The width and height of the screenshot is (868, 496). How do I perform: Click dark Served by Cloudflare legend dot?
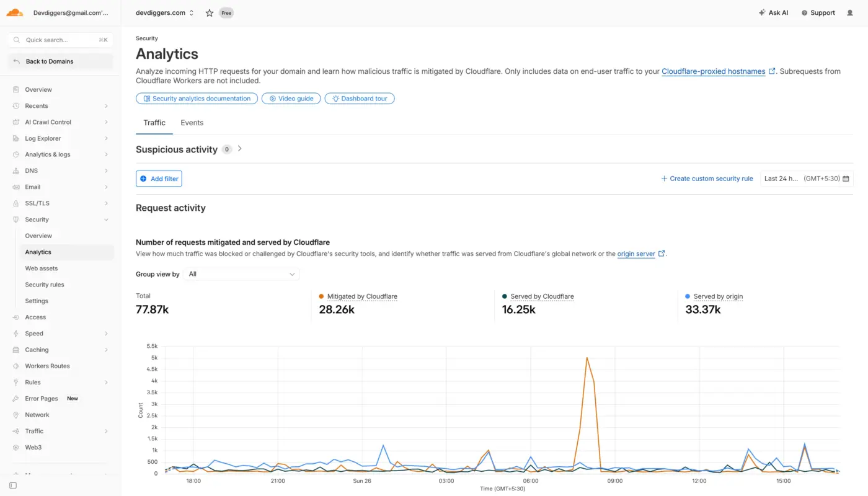505,296
